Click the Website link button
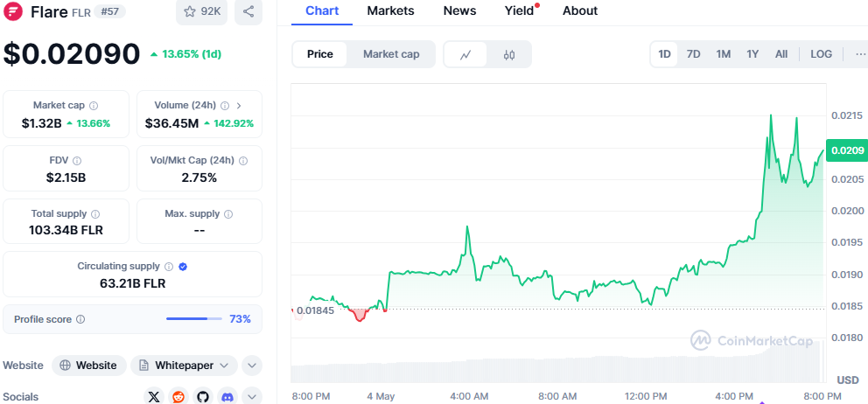Screen dimensions: 868x404 (88, 366)
